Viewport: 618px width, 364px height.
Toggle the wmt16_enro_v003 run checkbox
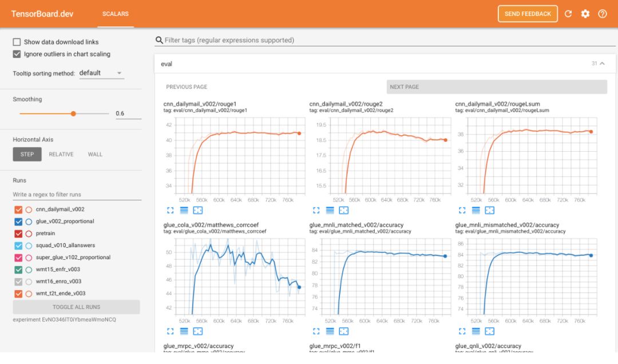[18, 282]
